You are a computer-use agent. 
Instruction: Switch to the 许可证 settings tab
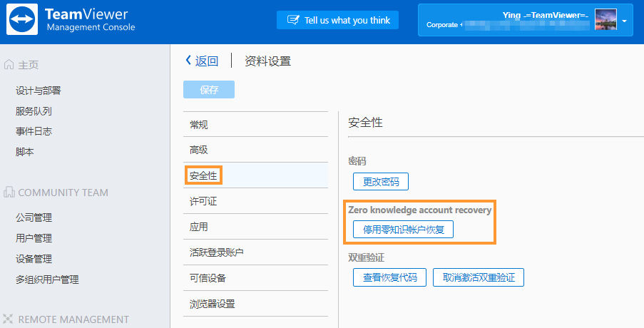pos(255,201)
